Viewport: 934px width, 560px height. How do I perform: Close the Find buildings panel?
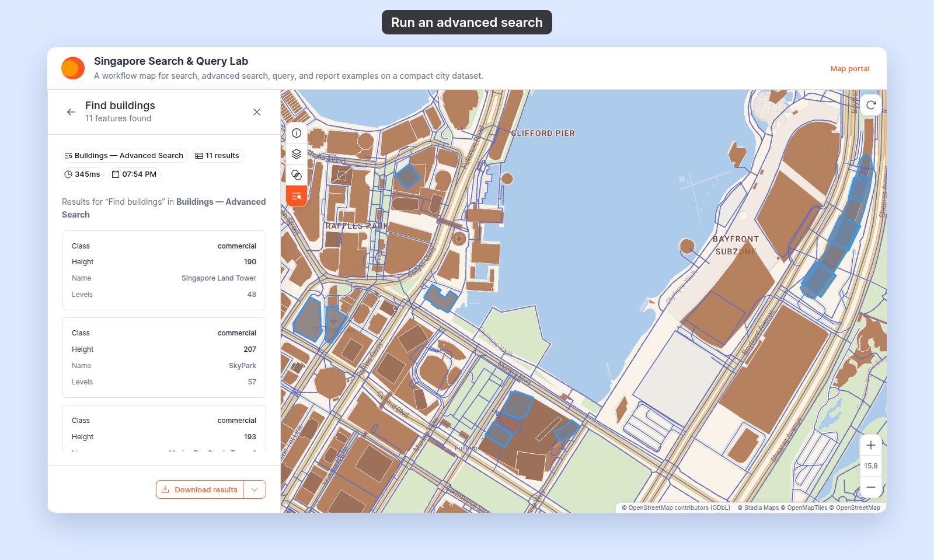pyautogui.click(x=257, y=112)
